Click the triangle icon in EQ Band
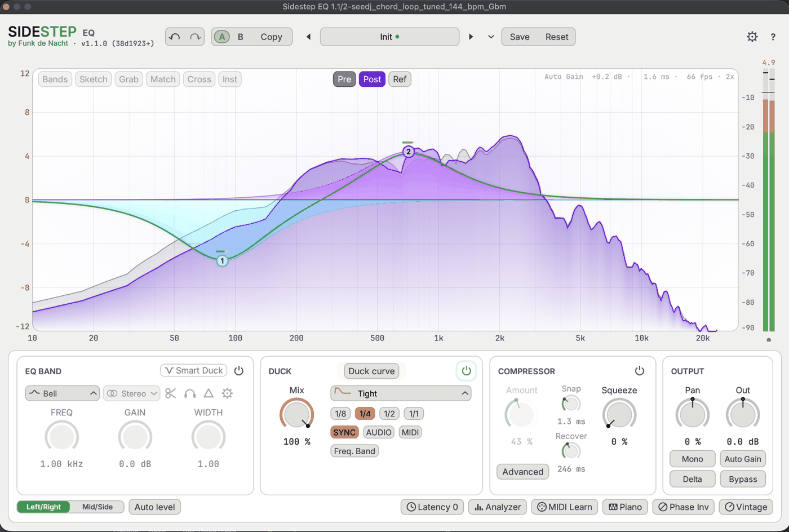The height and width of the screenshot is (532, 789). [x=209, y=393]
